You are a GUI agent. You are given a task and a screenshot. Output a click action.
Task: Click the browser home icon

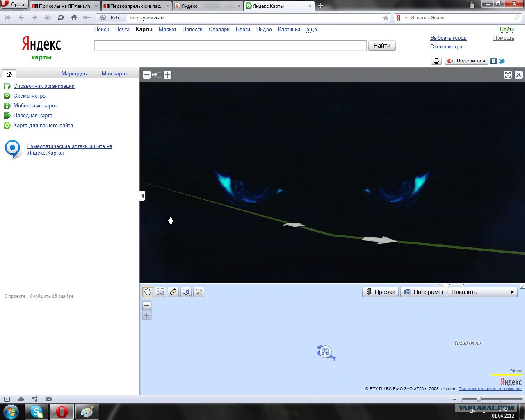point(74,18)
